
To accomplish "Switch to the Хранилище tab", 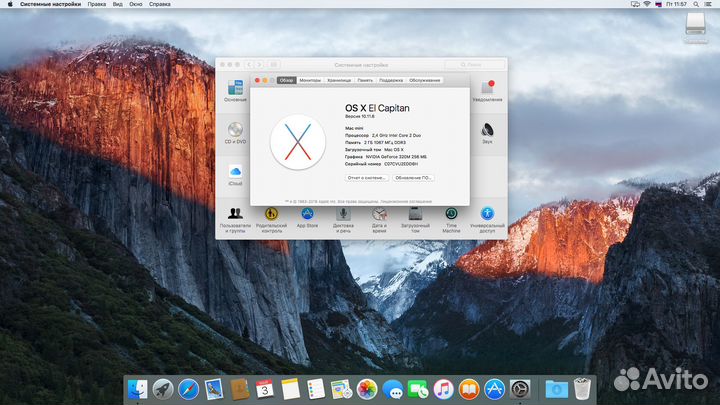I will point(339,80).
